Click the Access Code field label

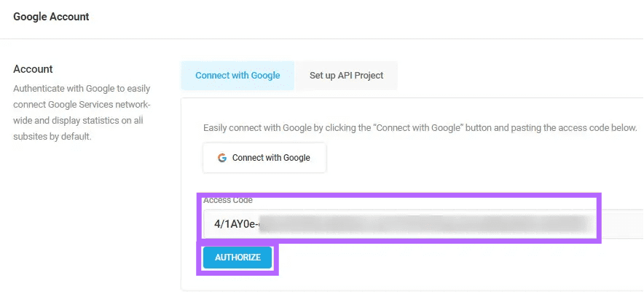(x=228, y=201)
